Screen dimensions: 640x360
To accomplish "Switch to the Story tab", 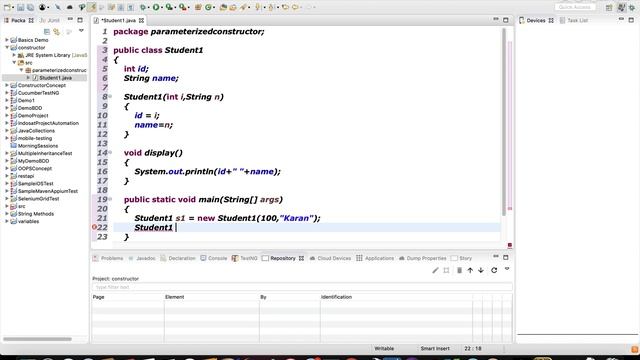I will pos(461,258).
